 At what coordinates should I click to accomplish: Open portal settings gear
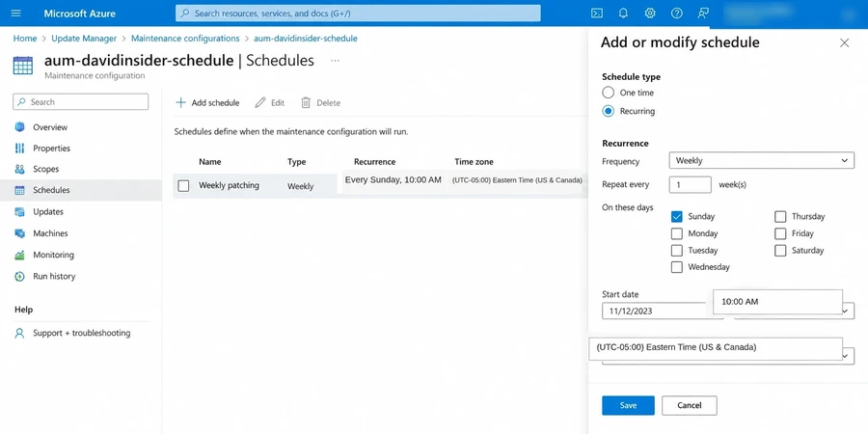tap(650, 14)
